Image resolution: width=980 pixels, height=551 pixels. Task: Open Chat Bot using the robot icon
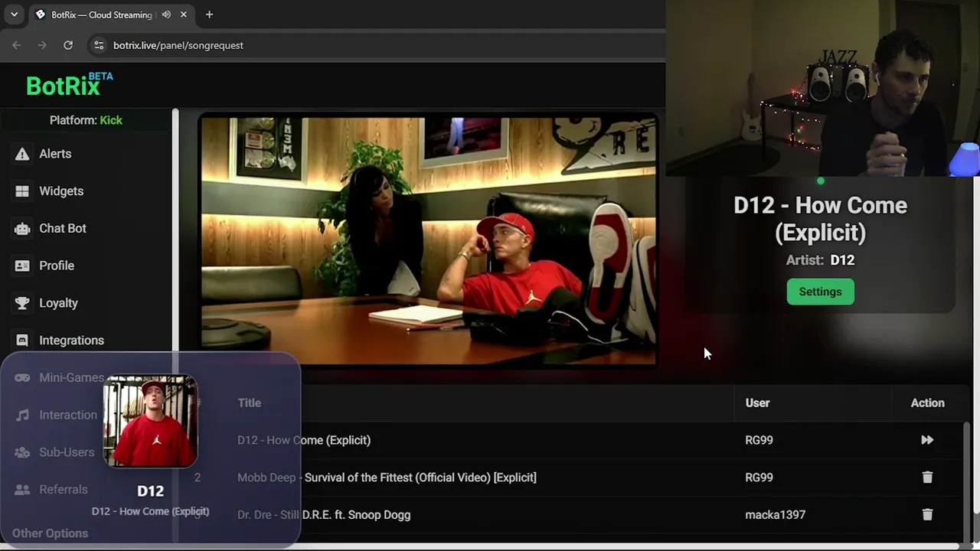click(x=22, y=228)
